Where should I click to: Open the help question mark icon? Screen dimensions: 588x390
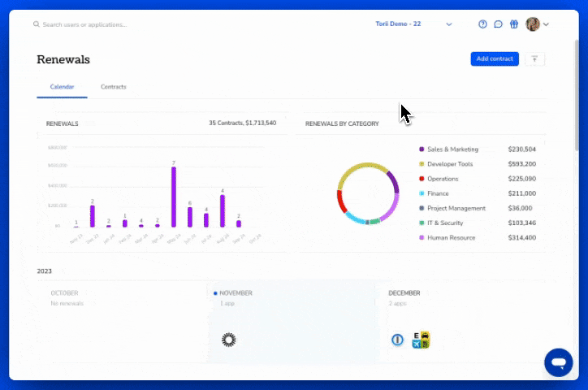click(x=482, y=24)
